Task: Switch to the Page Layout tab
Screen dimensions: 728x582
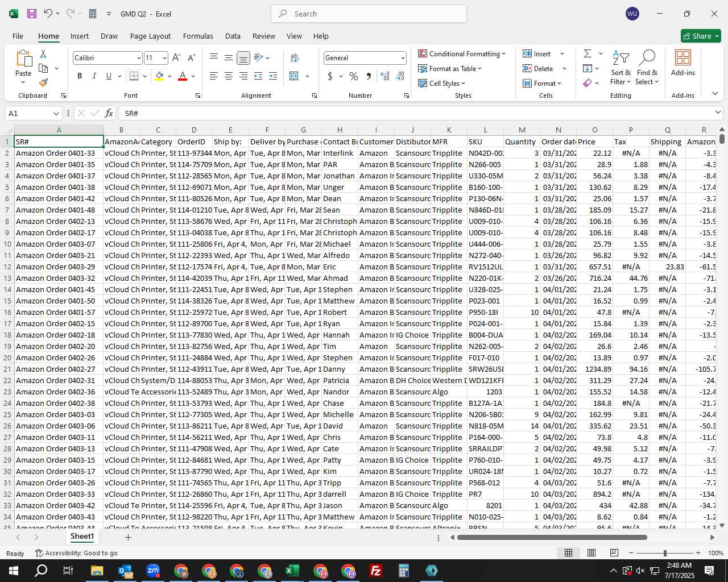Action: (150, 36)
